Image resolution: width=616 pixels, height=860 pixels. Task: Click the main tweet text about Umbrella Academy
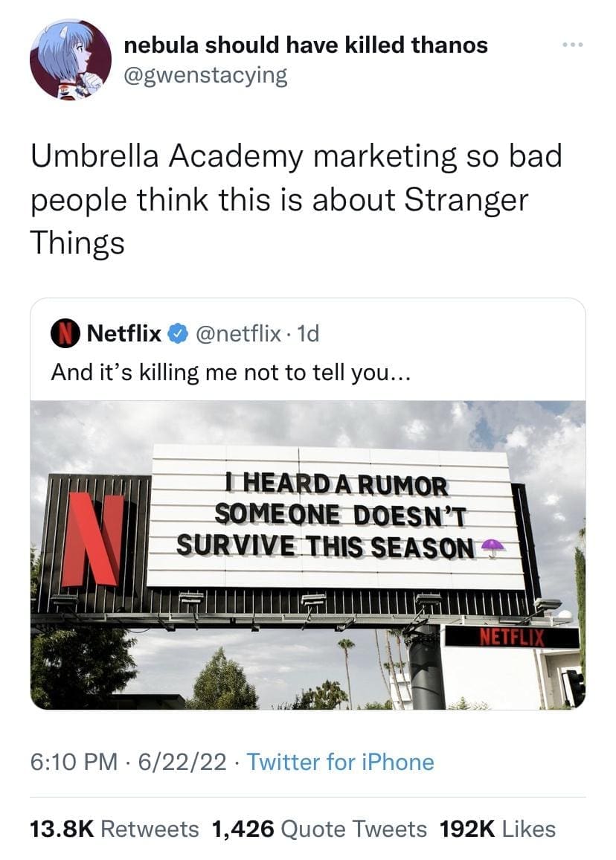coord(296,199)
